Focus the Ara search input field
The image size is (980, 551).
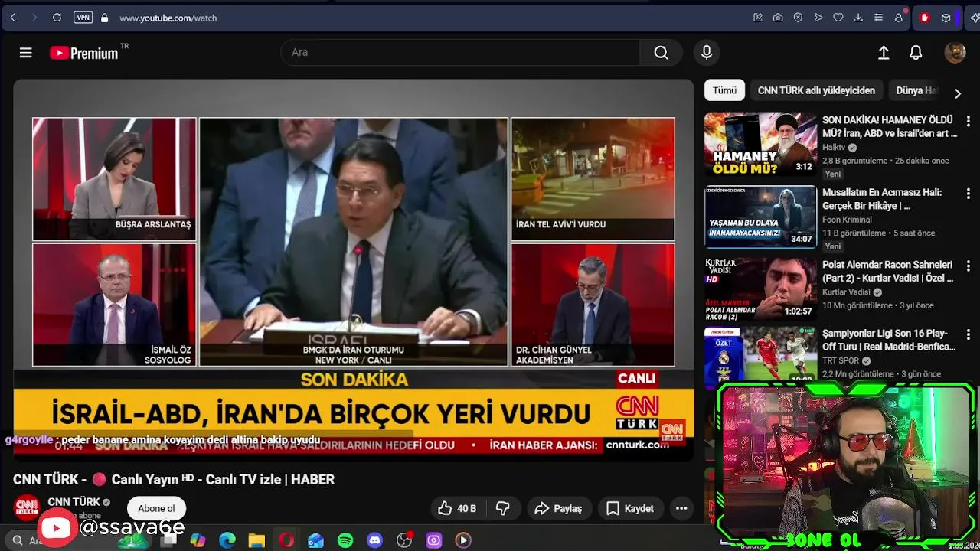coord(460,52)
